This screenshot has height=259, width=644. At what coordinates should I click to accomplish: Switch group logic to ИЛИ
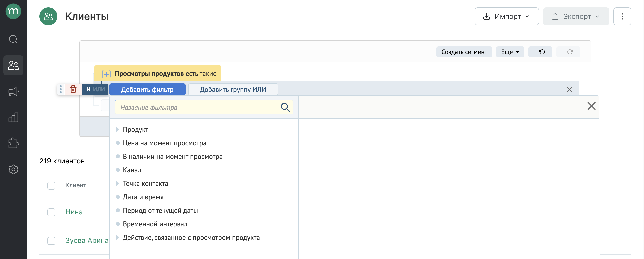(x=99, y=89)
